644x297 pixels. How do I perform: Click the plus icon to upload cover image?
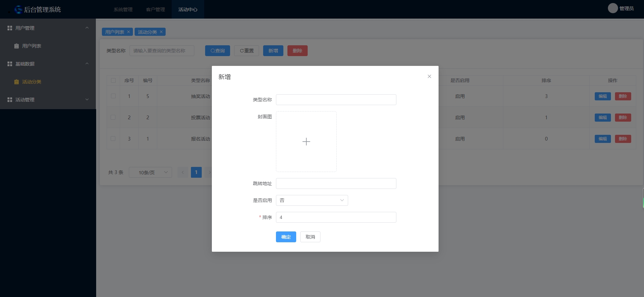306,142
